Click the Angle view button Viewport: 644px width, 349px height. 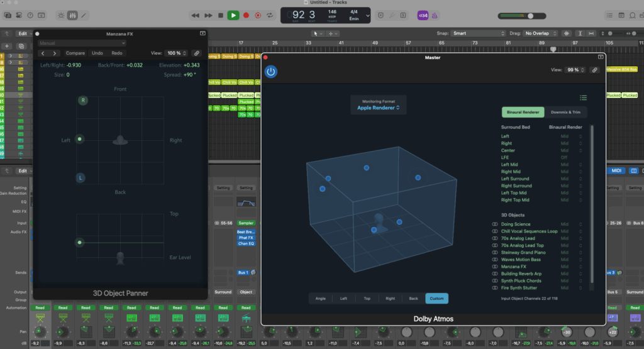(320, 299)
